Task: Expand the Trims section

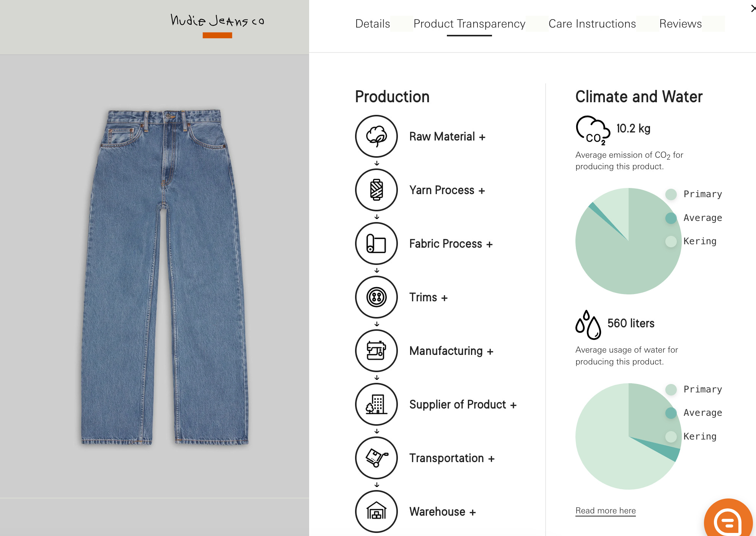Action: (428, 297)
